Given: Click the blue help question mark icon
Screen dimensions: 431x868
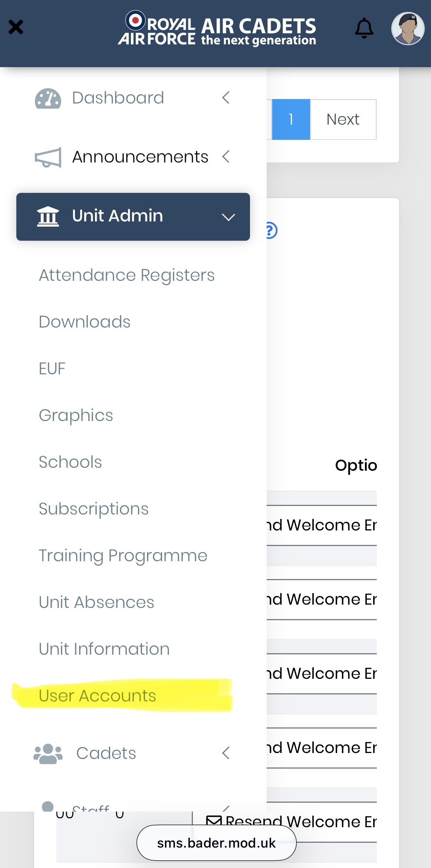Looking at the screenshot, I should tap(271, 230).
